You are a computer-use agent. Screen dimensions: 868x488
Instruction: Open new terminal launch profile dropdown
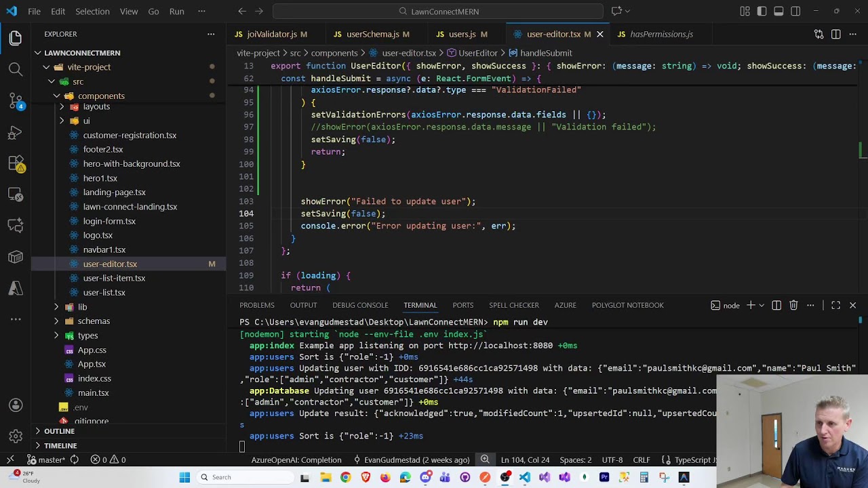(762, 306)
